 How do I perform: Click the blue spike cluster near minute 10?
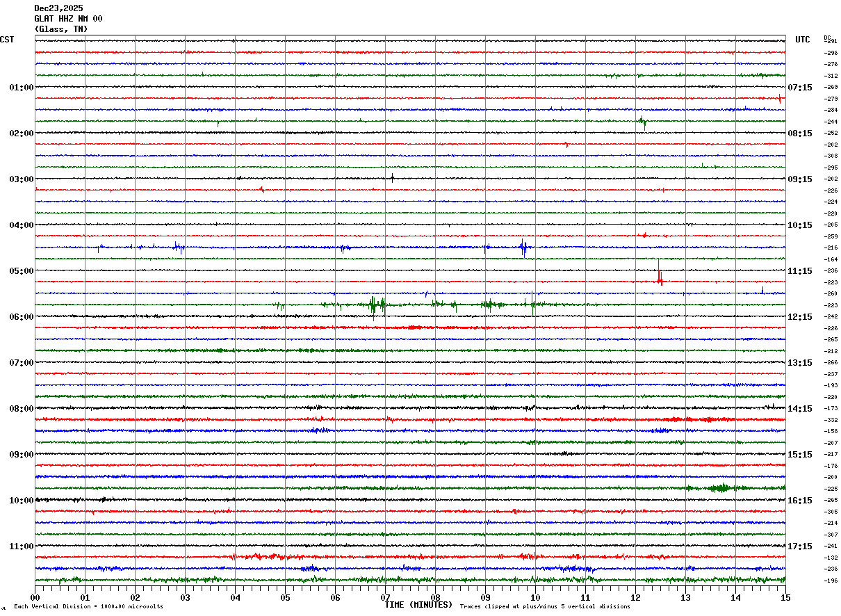[x=523, y=247]
